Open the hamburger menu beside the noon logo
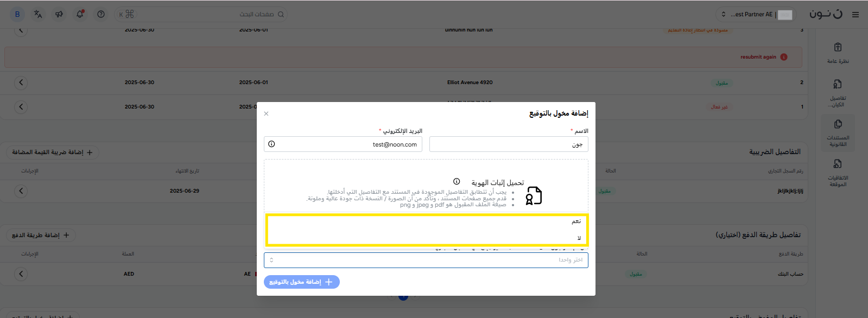868x318 pixels. click(x=856, y=15)
